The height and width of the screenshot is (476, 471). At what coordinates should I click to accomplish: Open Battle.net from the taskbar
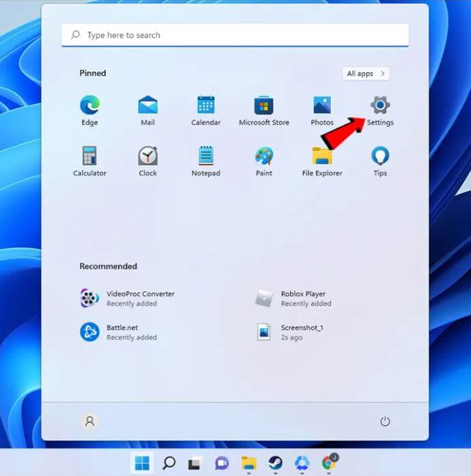302,463
